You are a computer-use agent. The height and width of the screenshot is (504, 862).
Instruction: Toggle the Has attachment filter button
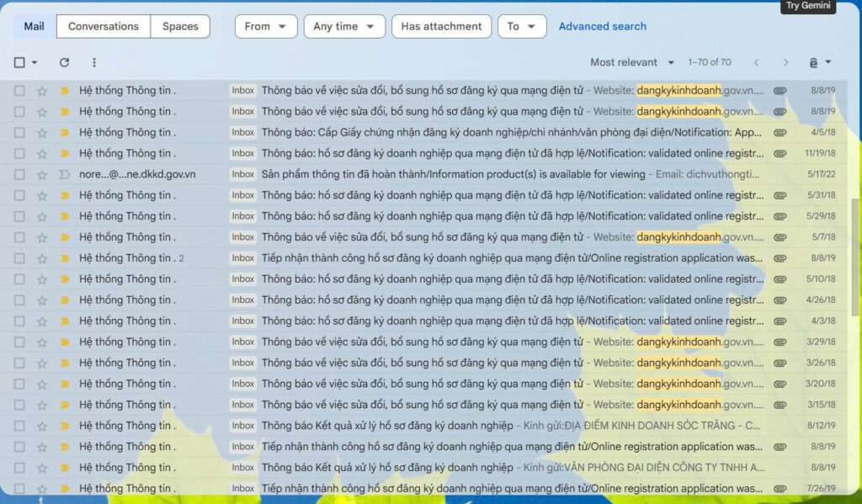(441, 26)
